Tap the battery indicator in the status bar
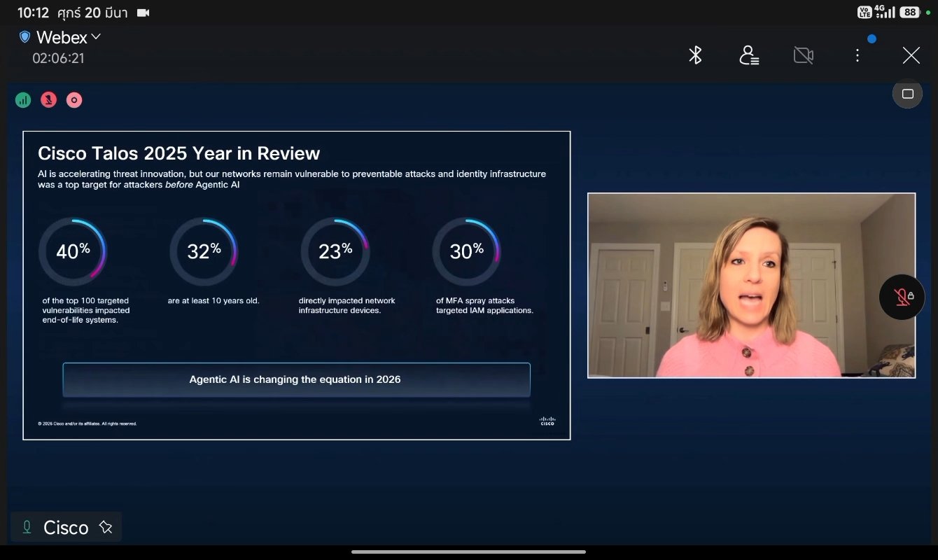Screen dimensions: 938x560 [x=909, y=12]
